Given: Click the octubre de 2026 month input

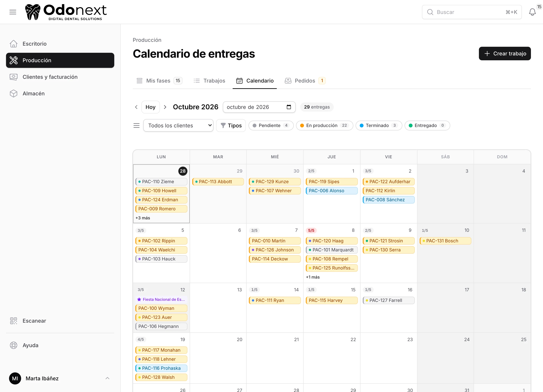Looking at the screenshot, I should [259, 107].
